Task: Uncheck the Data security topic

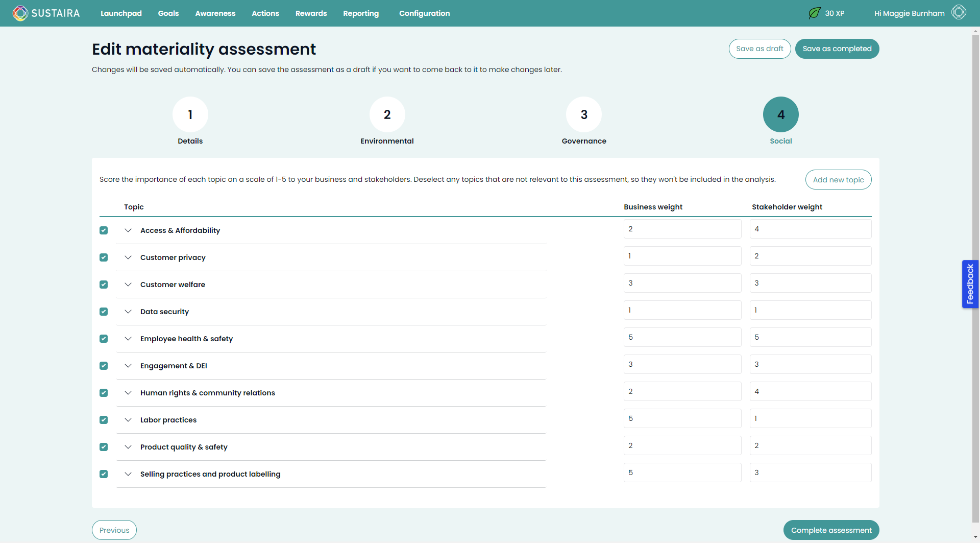Action: 104,312
